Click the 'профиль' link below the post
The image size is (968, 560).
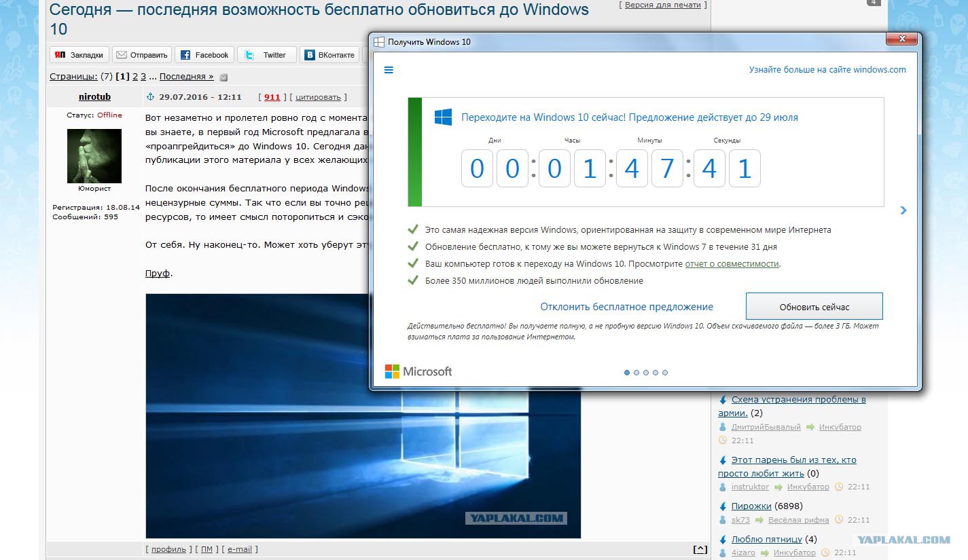point(168,549)
